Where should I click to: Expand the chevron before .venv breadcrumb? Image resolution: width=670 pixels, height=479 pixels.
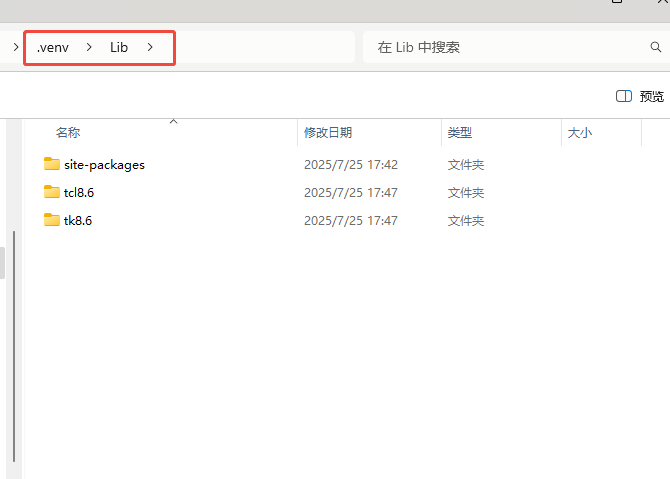click(x=16, y=47)
